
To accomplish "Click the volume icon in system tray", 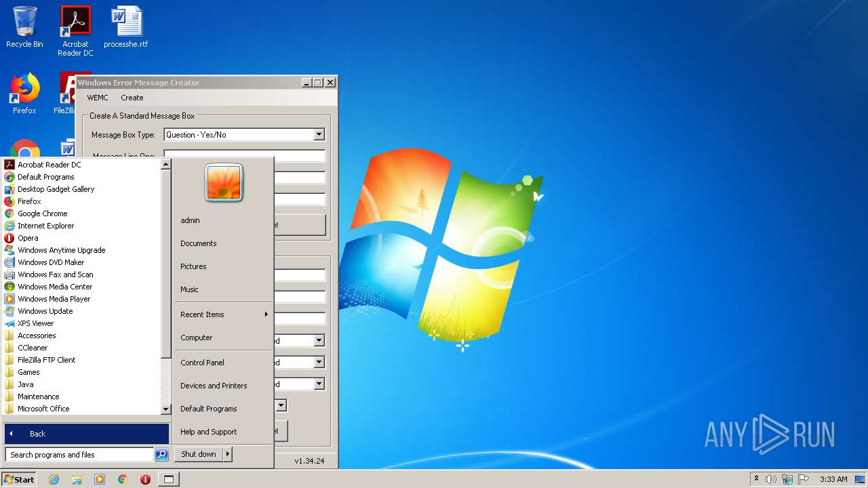I will 771,479.
